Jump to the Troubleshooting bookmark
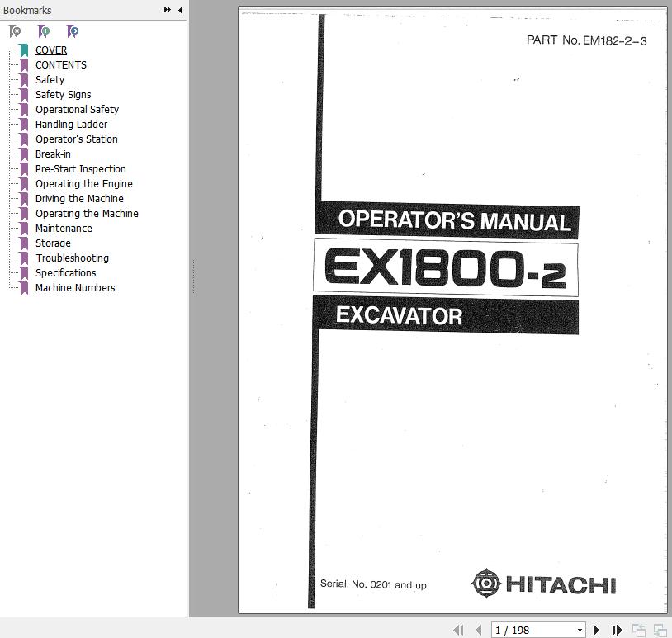The height and width of the screenshot is (638, 672). tap(72, 258)
